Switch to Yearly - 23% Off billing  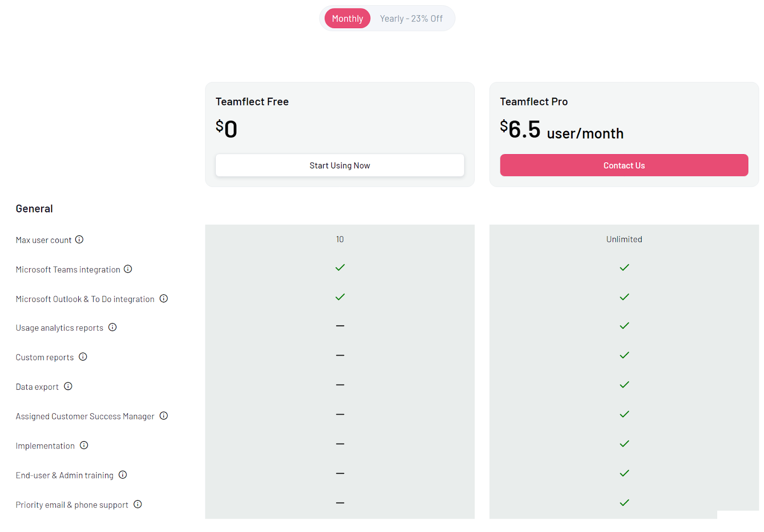click(x=411, y=19)
